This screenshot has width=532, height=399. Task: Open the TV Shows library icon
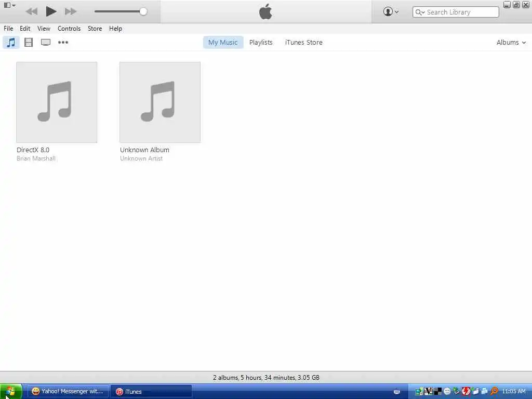tap(46, 43)
